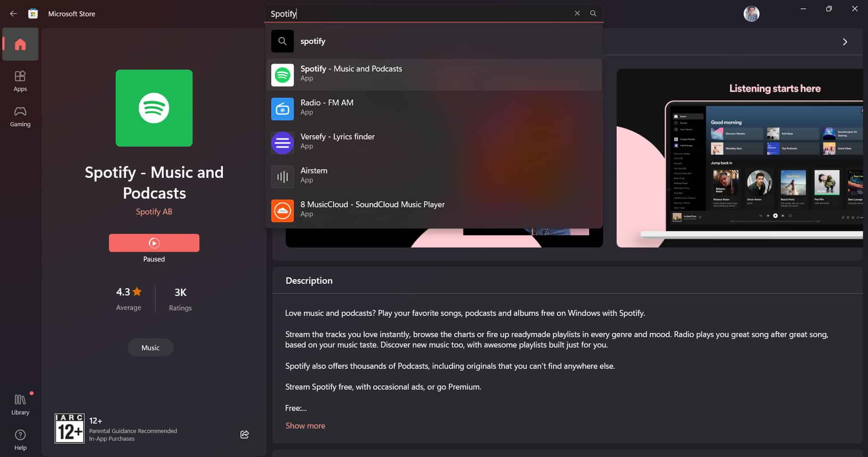
Task: Open the Home section in sidebar
Action: point(20,44)
